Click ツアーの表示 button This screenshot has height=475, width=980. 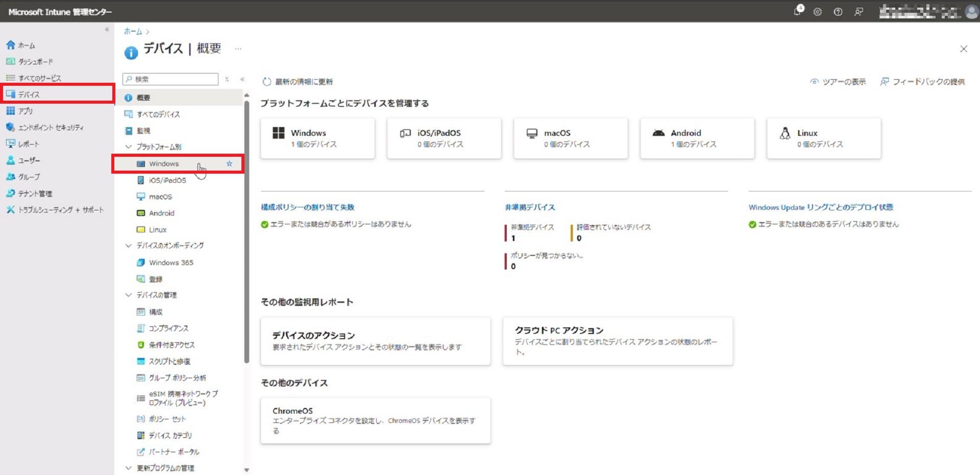coord(838,82)
